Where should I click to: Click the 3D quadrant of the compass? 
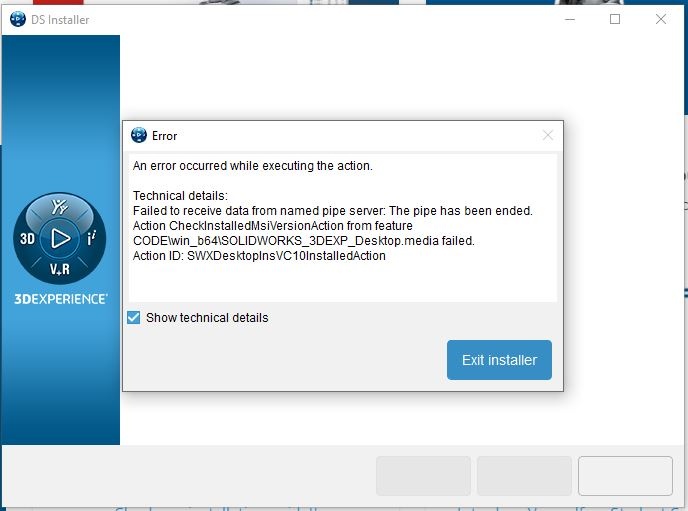tap(27, 239)
